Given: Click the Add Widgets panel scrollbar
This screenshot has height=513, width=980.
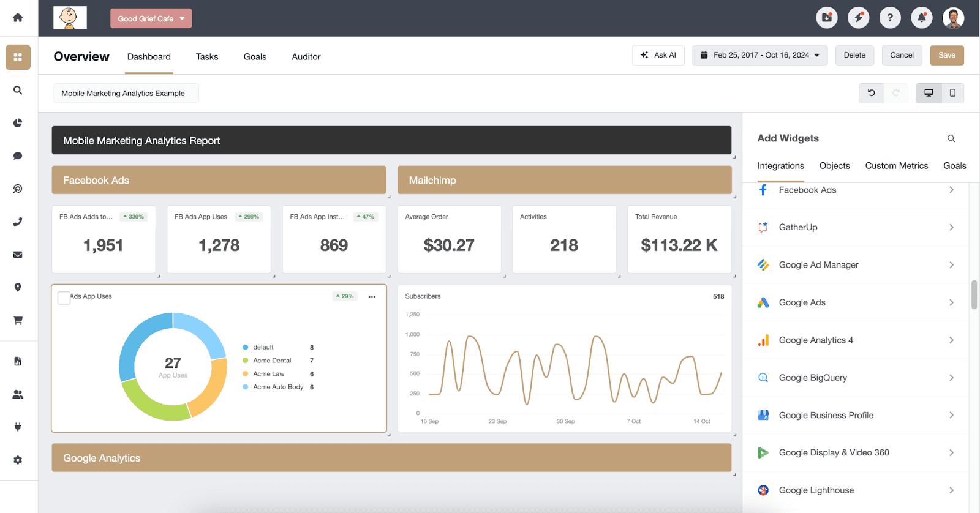Looking at the screenshot, I should [x=974, y=295].
